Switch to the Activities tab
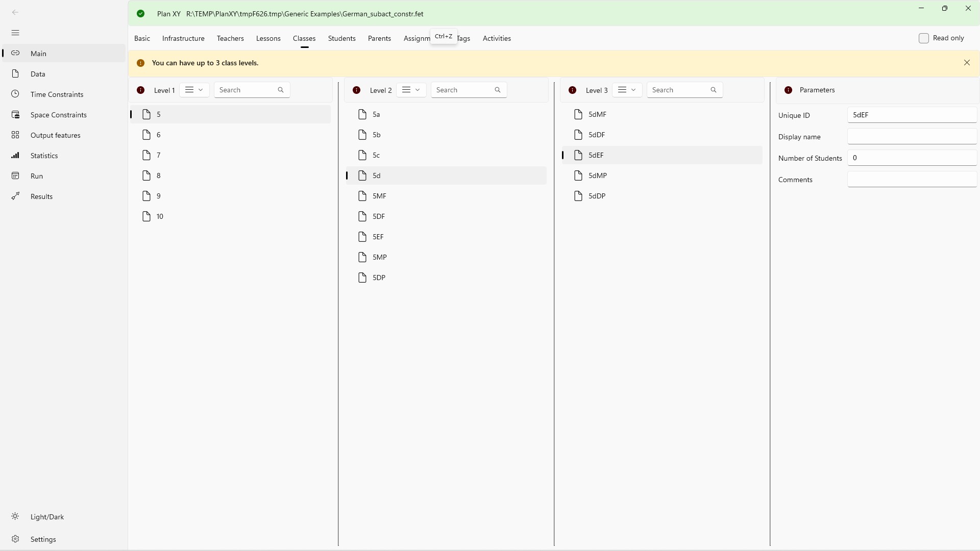980x551 pixels. 497,39
